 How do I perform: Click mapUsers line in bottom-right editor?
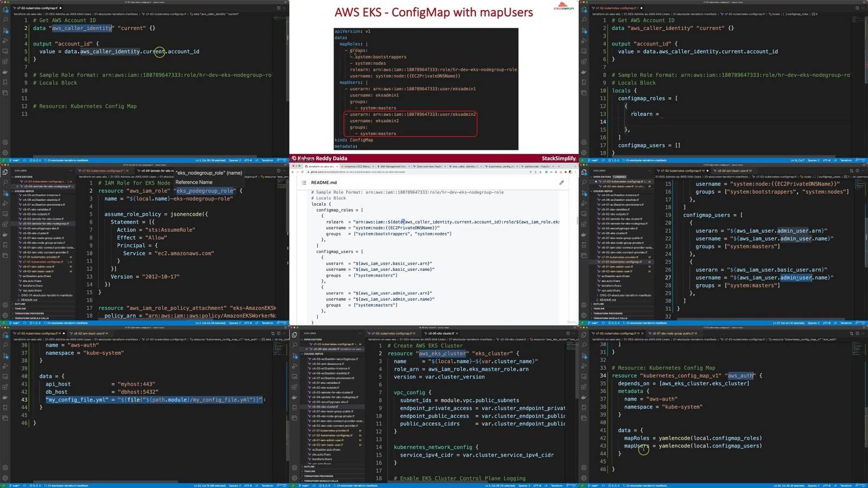click(x=693, y=446)
